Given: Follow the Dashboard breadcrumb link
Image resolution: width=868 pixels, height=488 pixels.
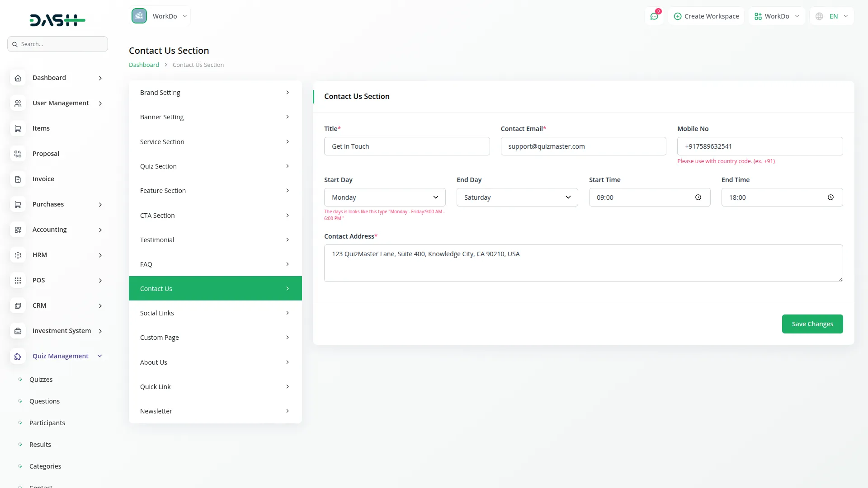Looking at the screenshot, I should (x=144, y=65).
